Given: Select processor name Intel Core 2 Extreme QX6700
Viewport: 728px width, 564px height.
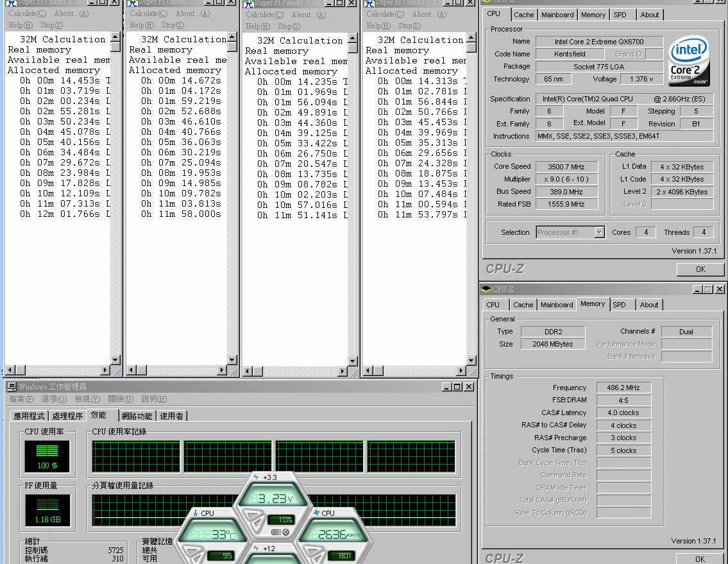Looking at the screenshot, I should click(x=599, y=42).
